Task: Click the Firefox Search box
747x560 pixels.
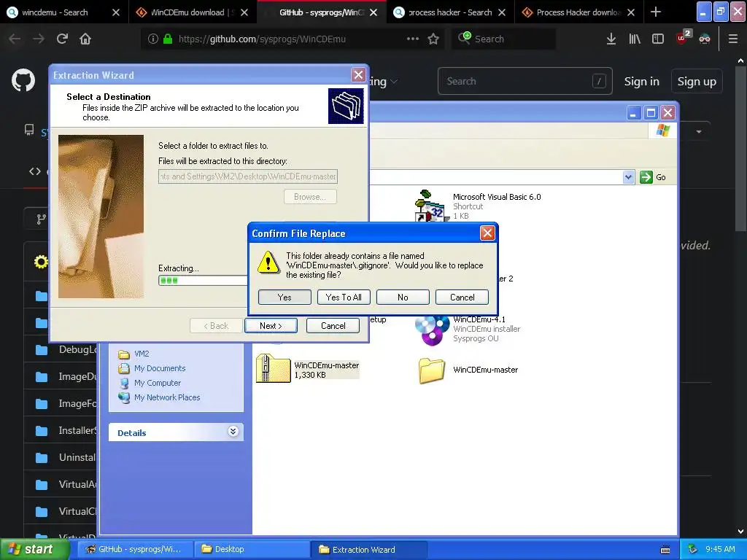Action: tap(503, 39)
